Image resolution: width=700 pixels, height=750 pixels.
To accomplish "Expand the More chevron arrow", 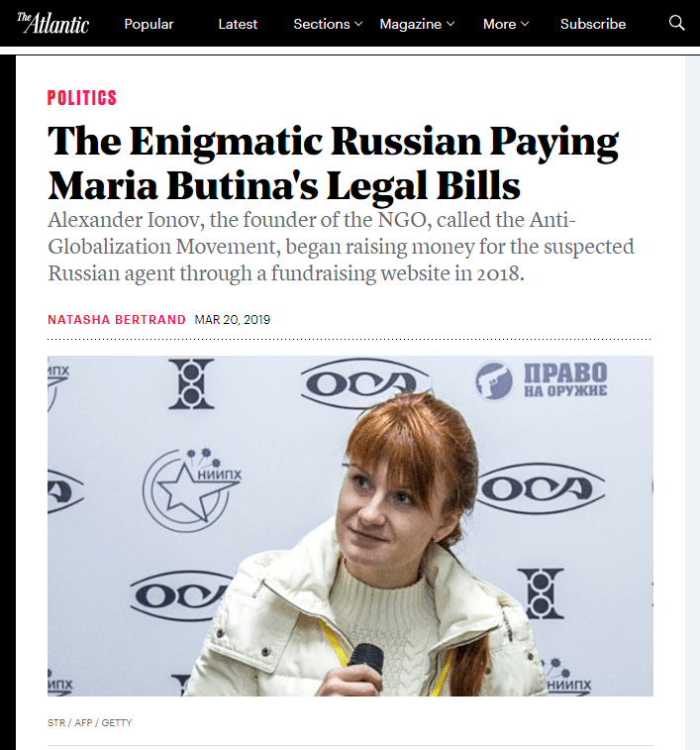I will coord(525,24).
